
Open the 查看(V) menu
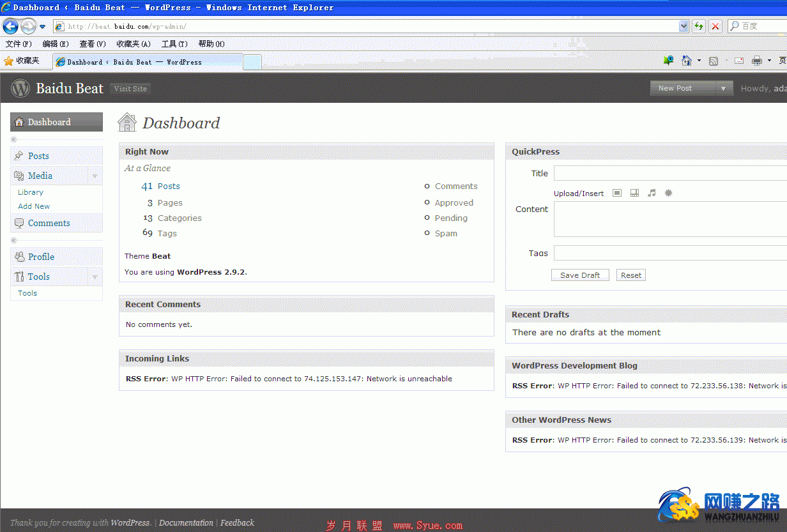point(93,44)
